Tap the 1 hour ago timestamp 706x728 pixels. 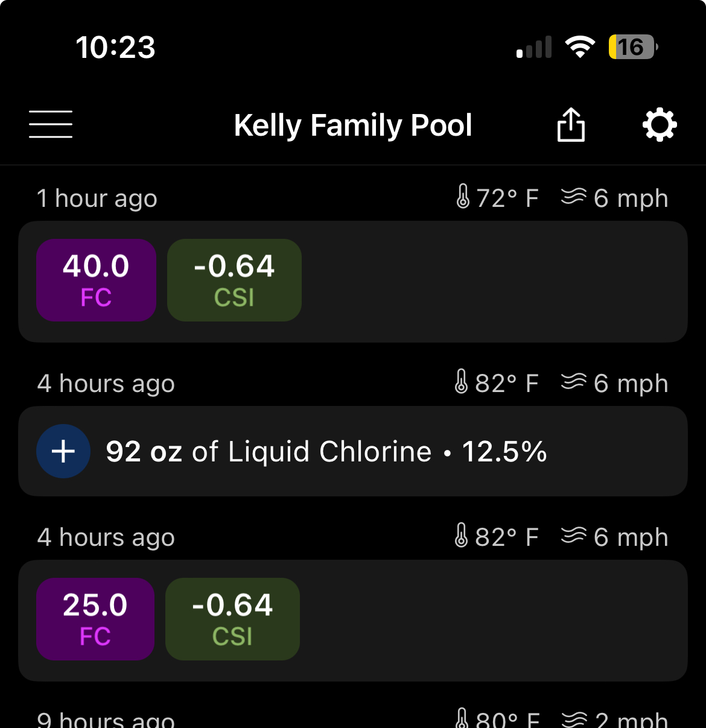pos(97,198)
